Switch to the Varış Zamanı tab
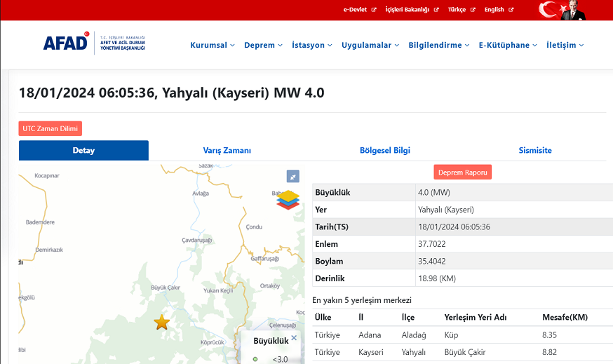Image resolution: width=613 pixels, height=364 pixels. click(x=227, y=151)
